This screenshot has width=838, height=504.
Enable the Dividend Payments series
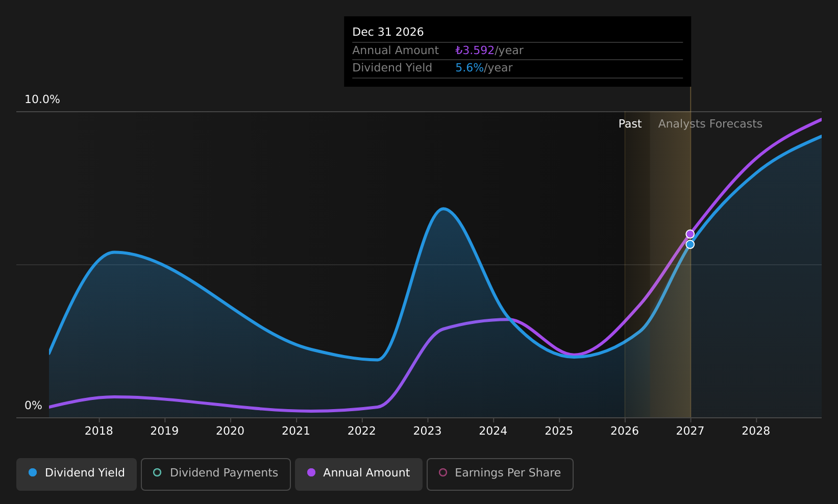point(216,474)
